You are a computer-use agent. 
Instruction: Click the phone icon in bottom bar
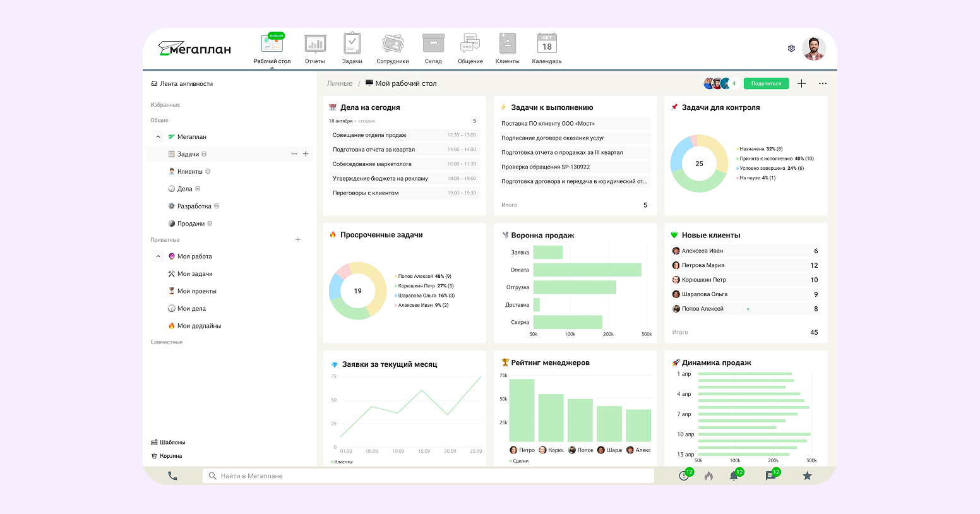tap(173, 475)
